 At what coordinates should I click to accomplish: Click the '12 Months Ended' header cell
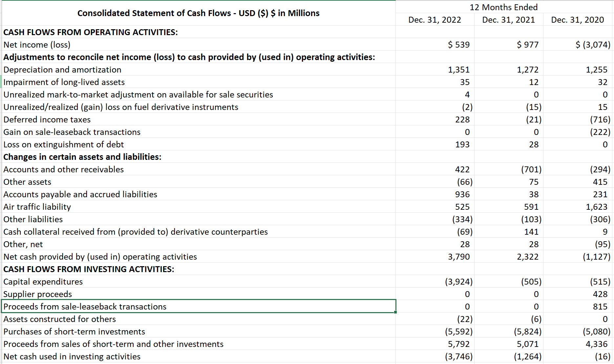tap(503, 7)
